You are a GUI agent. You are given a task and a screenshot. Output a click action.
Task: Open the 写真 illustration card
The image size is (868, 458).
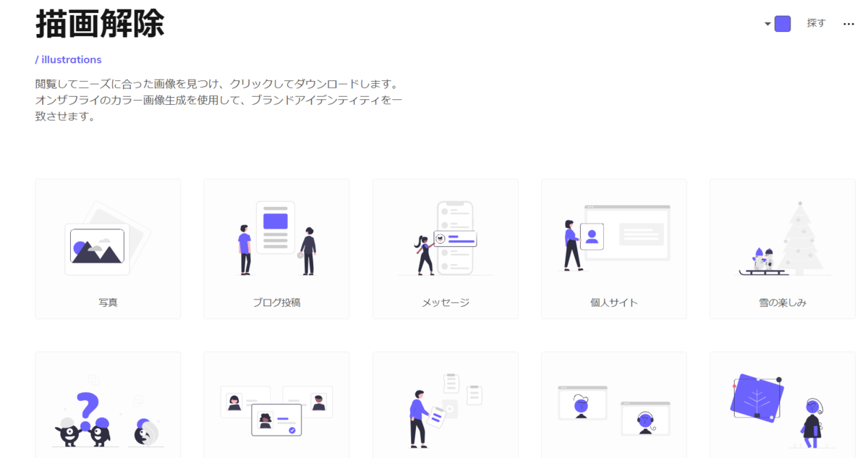(108, 249)
